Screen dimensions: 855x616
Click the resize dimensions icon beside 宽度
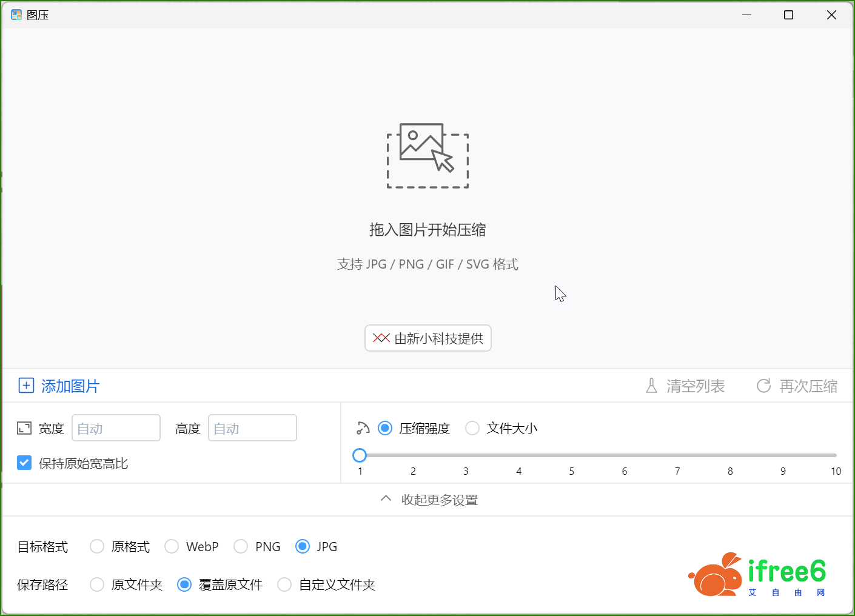coord(24,429)
